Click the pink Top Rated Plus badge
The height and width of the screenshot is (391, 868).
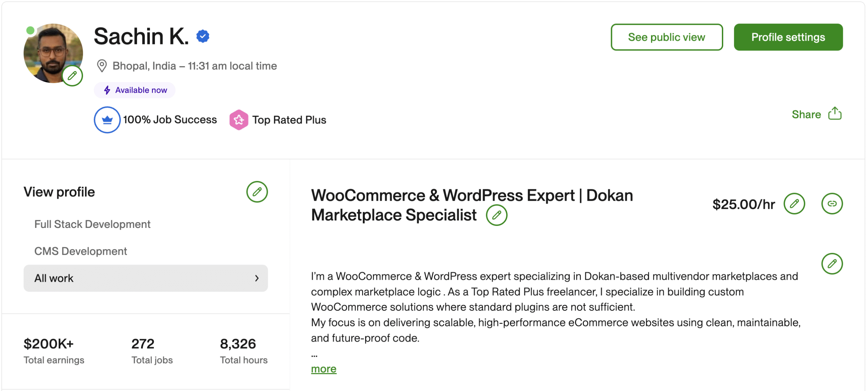[239, 120]
